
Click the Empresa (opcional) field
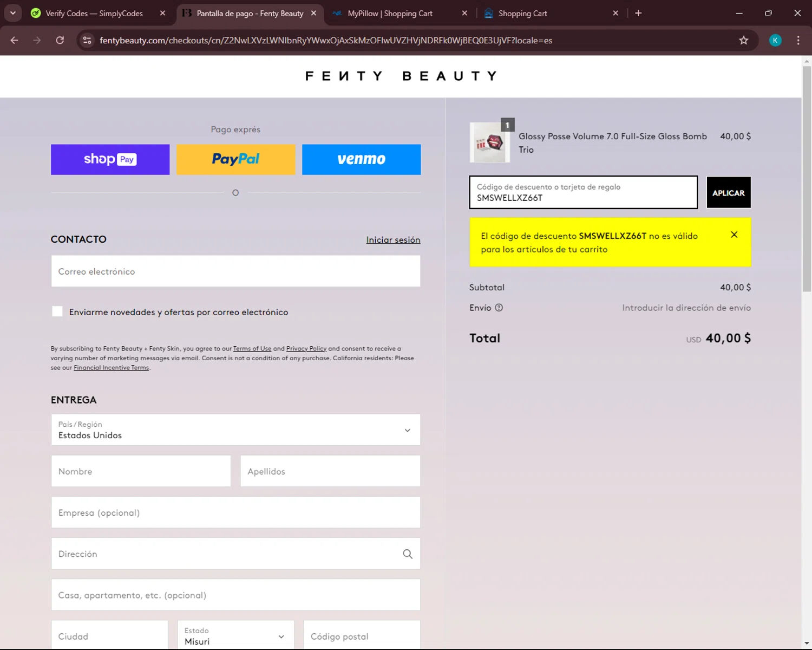click(236, 512)
